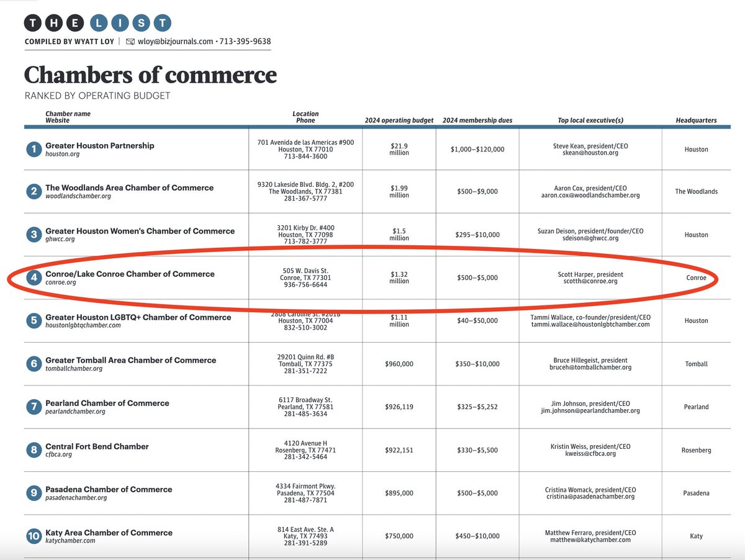Select 'Central Fort Bend Chamber' name

click(97, 446)
